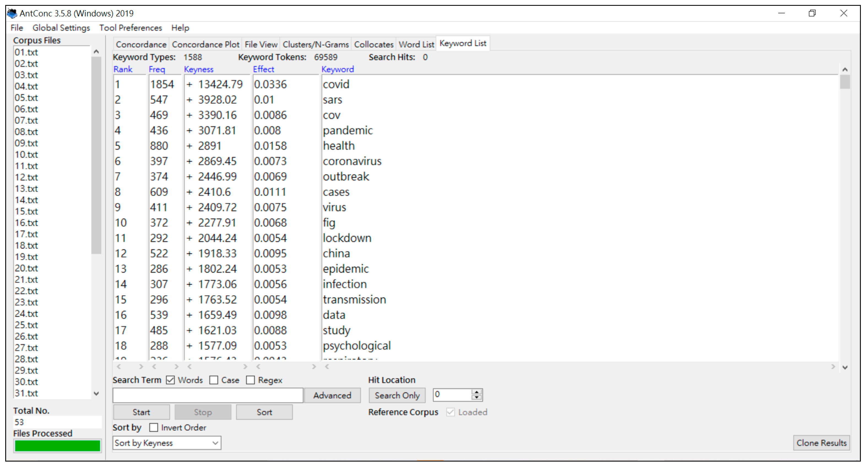868x469 pixels.
Task: Click keyword 'coronavirus' in results
Action: pos(352,161)
